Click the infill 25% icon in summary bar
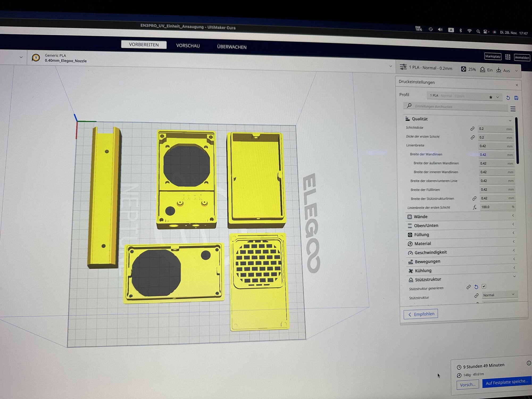This screenshot has width=532, height=399. 463,69
